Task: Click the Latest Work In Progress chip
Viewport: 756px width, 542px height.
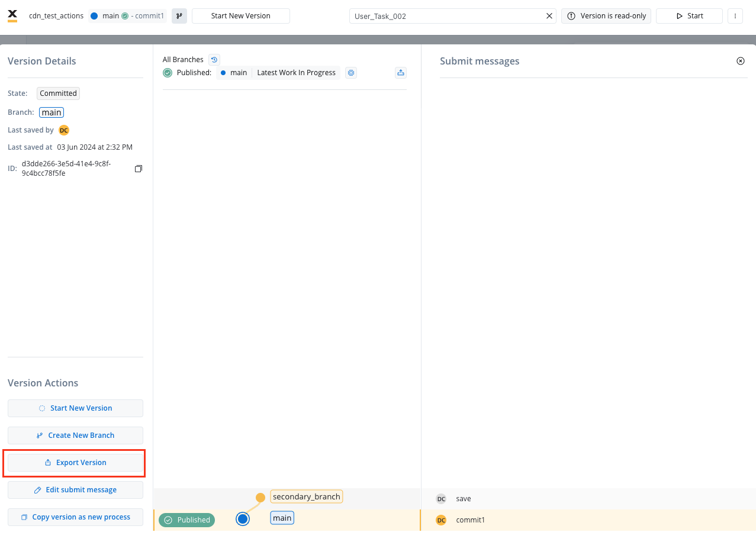Action: click(x=296, y=73)
